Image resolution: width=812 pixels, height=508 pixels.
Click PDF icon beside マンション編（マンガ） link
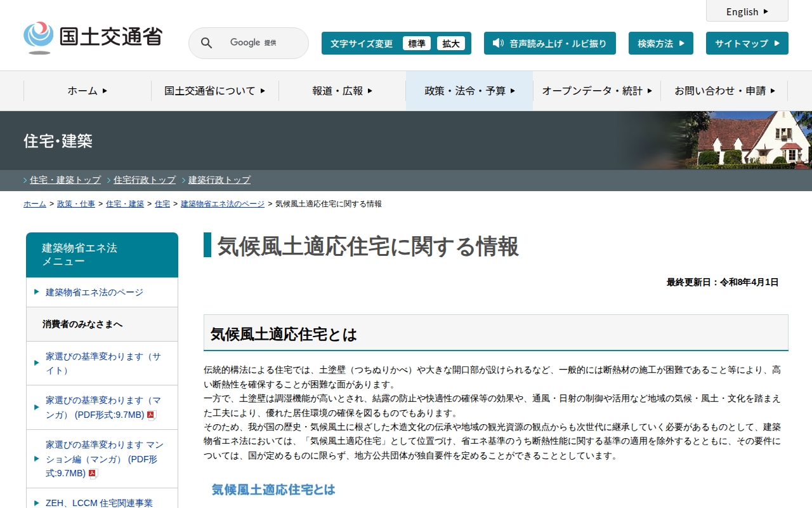(93, 474)
